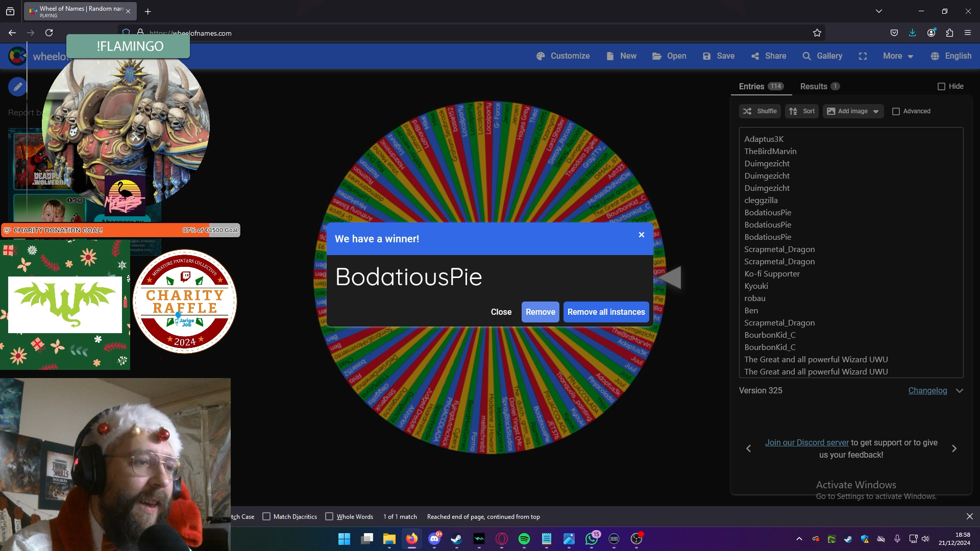Screen dimensions: 980x551
Task: Click the Shuffle entries icon
Action: pos(747,111)
